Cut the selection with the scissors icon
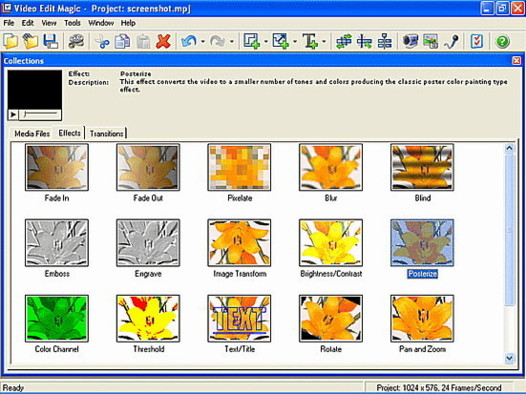Viewport: 526px width, 394px height. [x=102, y=42]
